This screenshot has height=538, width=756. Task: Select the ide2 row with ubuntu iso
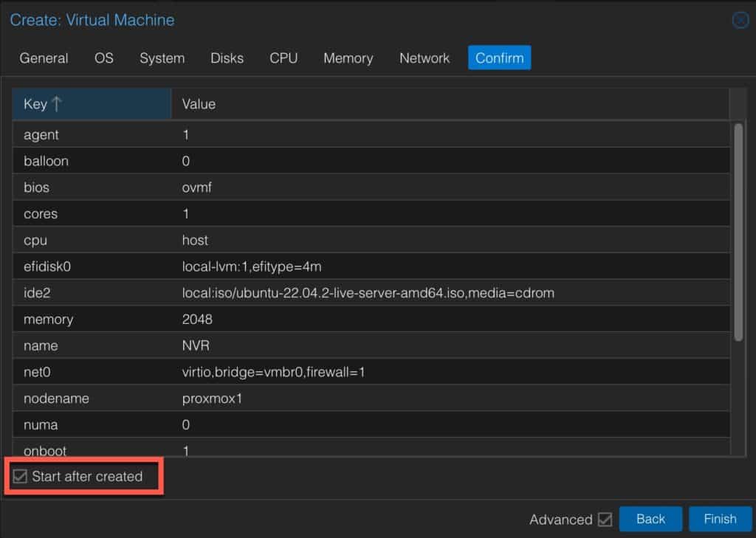[x=371, y=293]
